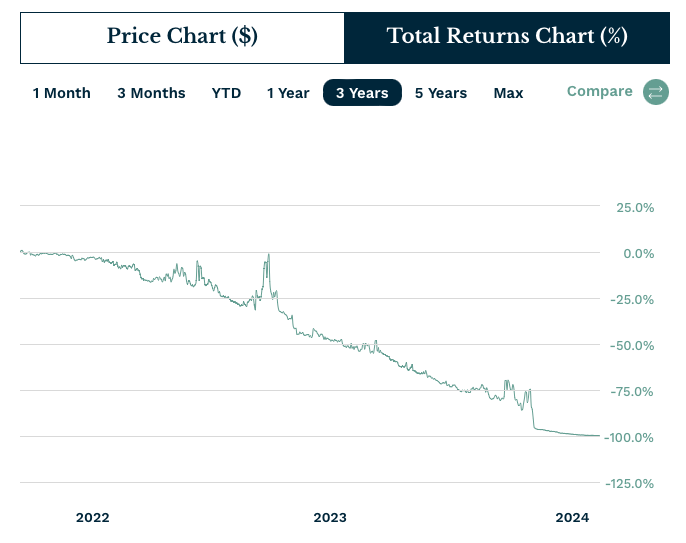
Task: Select the YTD time range
Action: (226, 93)
